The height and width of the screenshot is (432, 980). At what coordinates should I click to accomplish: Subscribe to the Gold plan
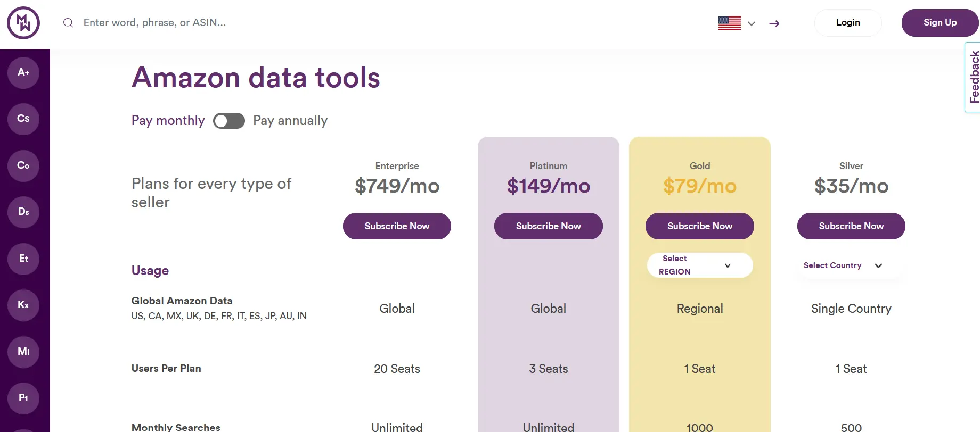click(x=700, y=226)
